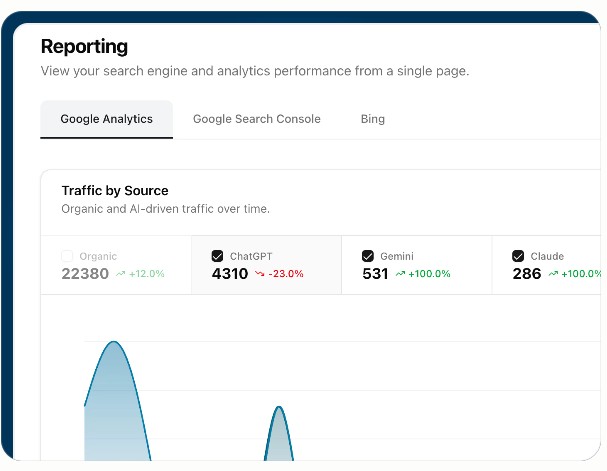Click the Gemini count 531
The height and width of the screenshot is (471, 607).
375,274
